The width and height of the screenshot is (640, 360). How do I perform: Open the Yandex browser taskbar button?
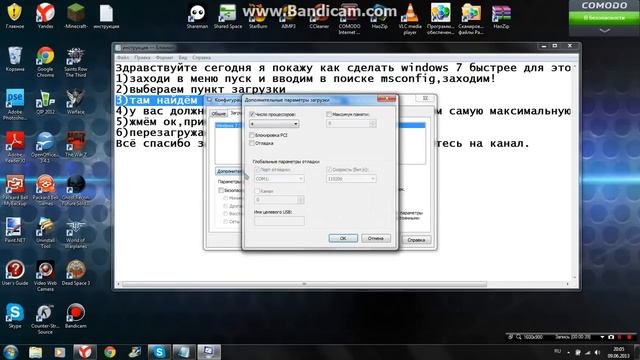tap(84, 352)
